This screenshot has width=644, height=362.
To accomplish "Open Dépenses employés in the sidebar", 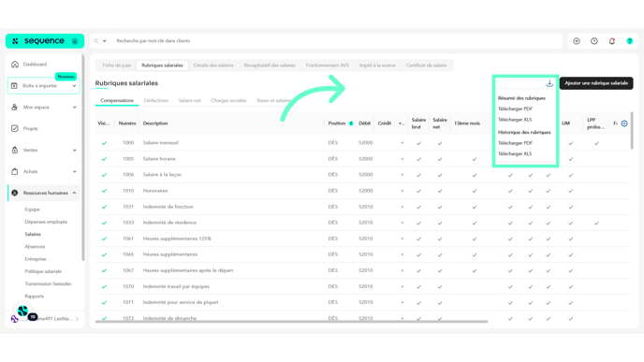I will click(46, 222).
